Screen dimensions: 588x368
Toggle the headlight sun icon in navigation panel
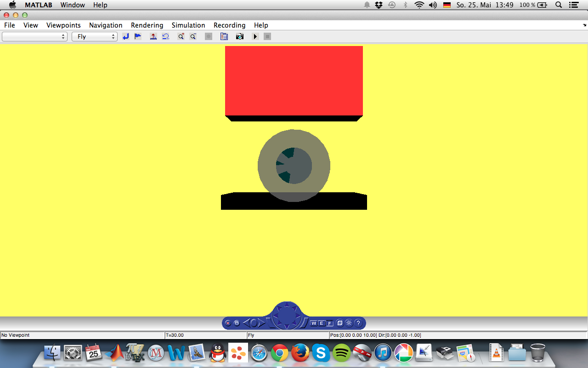click(349, 323)
